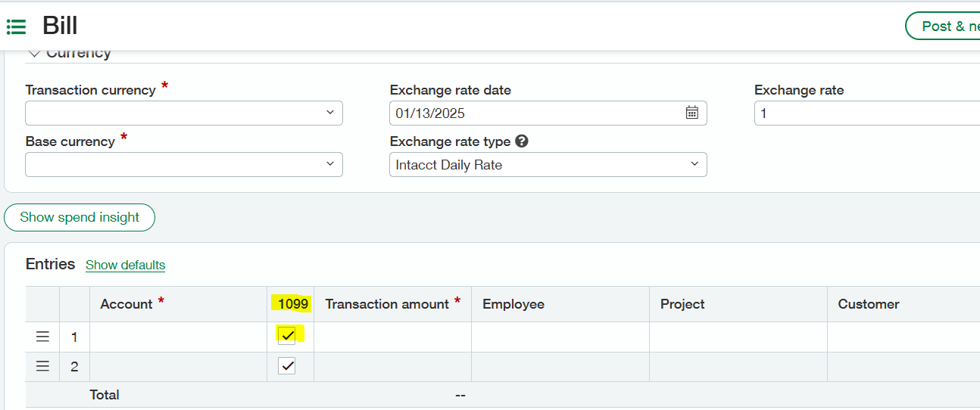Click the Exchange rate type help icon
980x410 pixels.
(521, 141)
